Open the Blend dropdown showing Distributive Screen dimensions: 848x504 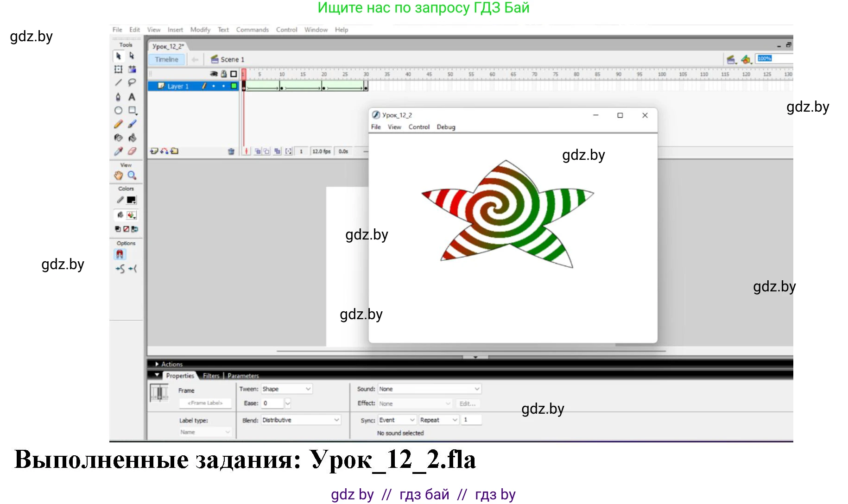(300, 420)
